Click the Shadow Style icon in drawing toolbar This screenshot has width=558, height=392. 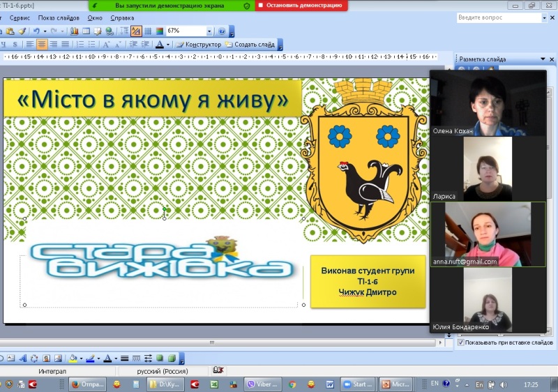[160, 359]
